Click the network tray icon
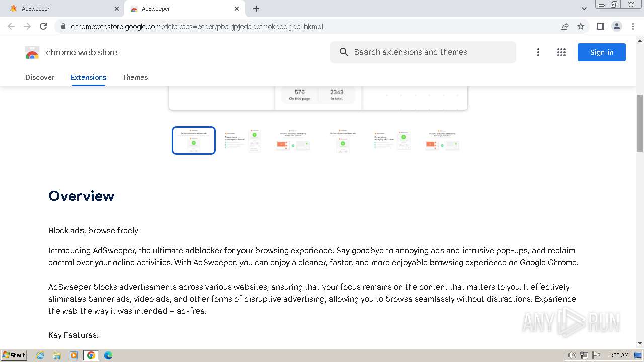This screenshot has width=644, height=362. [x=584, y=355]
